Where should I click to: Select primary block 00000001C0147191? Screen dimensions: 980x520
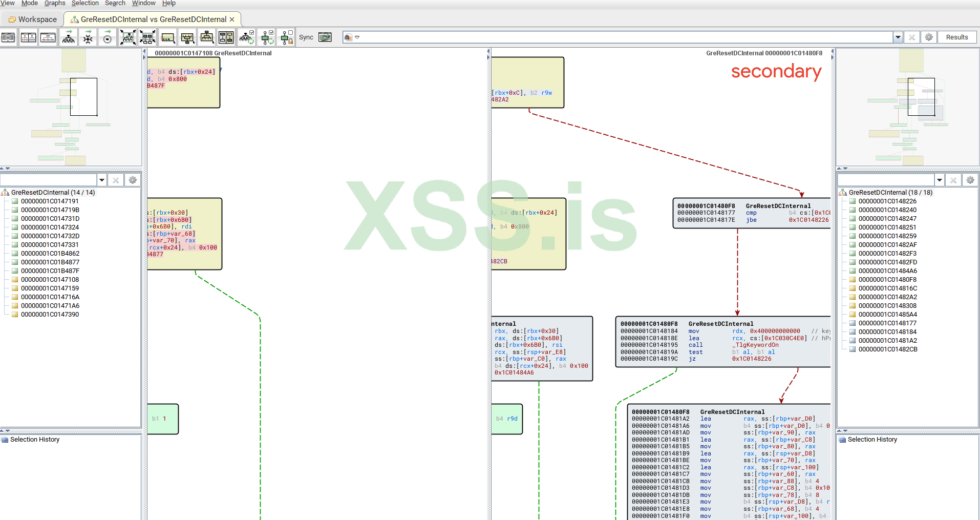tap(50, 201)
